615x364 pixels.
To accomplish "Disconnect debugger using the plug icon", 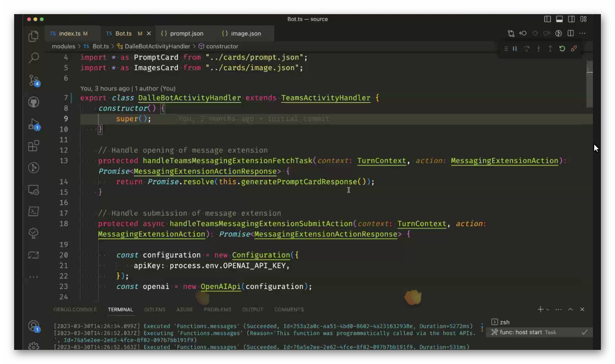I will pos(574,49).
